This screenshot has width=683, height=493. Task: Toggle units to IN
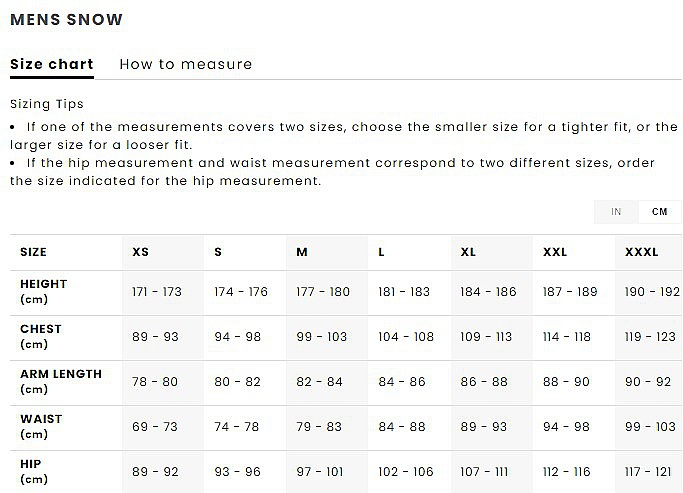click(x=616, y=212)
